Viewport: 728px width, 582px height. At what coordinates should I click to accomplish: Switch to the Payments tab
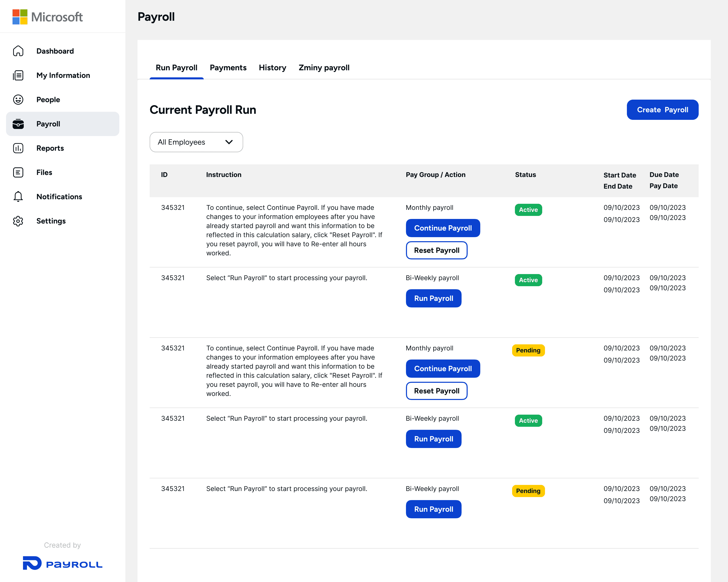point(228,68)
